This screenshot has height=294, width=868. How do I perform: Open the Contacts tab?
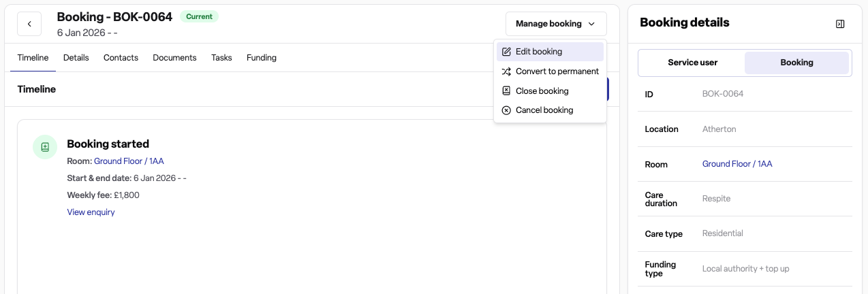121,58
